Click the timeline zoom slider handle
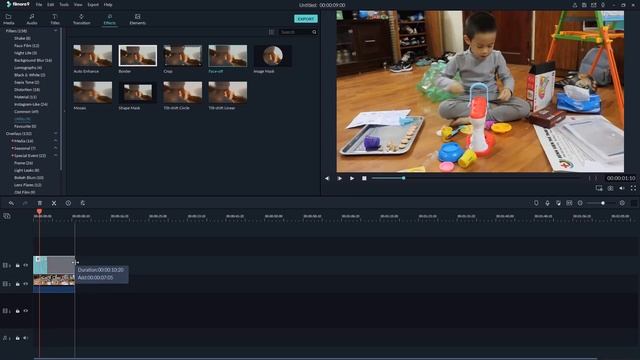The height and width of the screenshot is (360, 640). point(603,203)
